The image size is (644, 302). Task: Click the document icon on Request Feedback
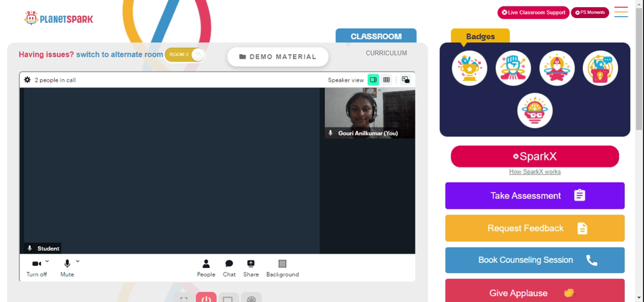pos(582,228)
